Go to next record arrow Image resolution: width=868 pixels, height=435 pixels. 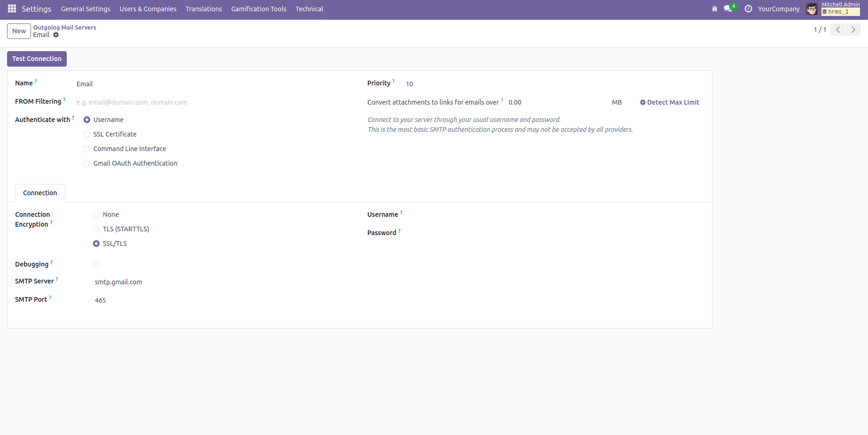[x=853, y=30]
